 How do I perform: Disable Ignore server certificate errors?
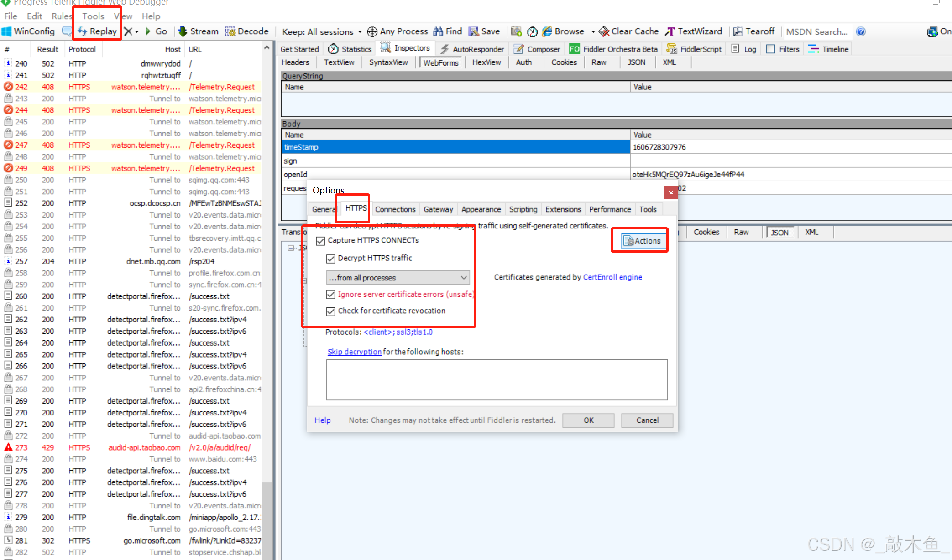point(331,294)
